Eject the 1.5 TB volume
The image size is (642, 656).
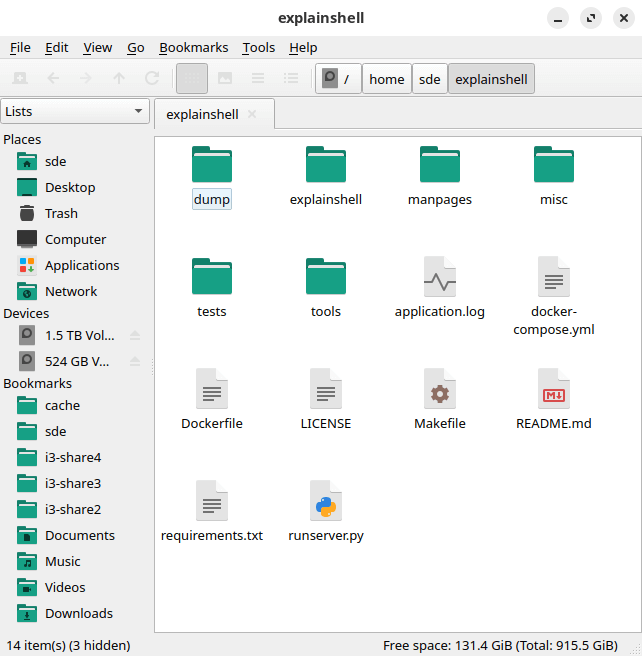click(135, 335)
